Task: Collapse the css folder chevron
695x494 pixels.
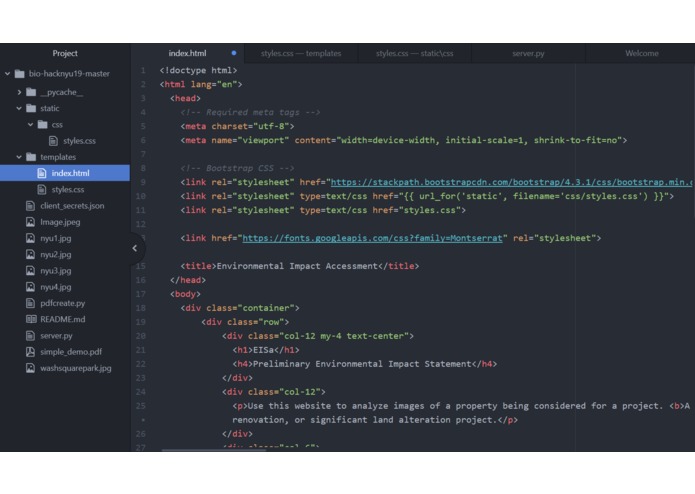Action: pyautogui.click(x=31, y=124)
